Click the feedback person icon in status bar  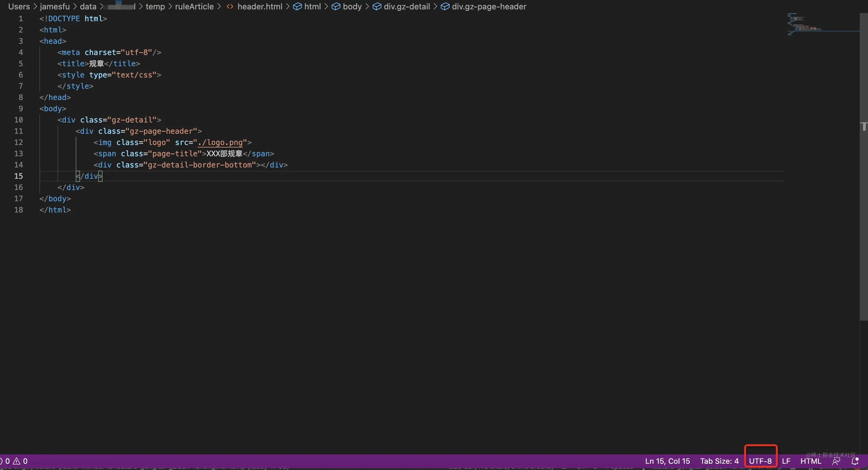click(x=836, y=461)
